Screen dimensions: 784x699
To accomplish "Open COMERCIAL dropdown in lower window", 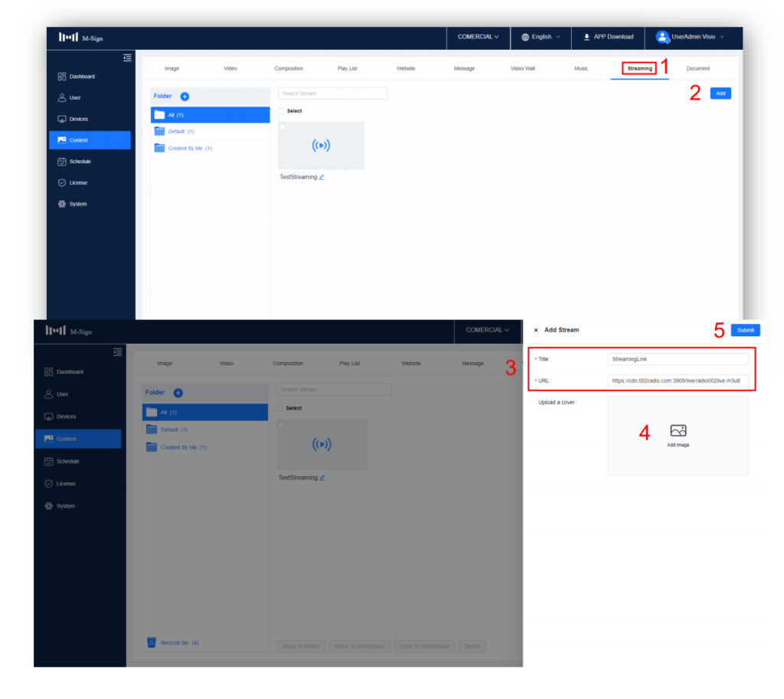I will click(488, 330).
